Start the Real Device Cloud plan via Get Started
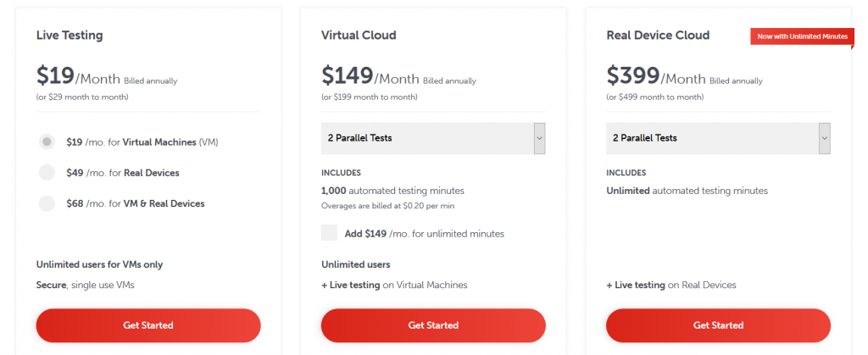868x355 pixels. point(718,325)
